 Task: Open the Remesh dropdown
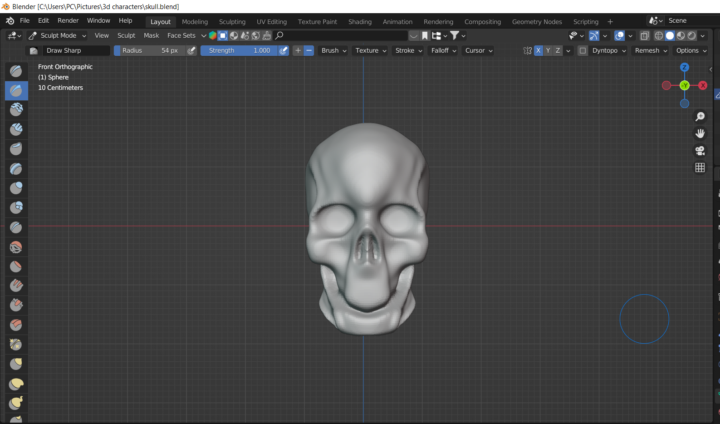point(650,50)
